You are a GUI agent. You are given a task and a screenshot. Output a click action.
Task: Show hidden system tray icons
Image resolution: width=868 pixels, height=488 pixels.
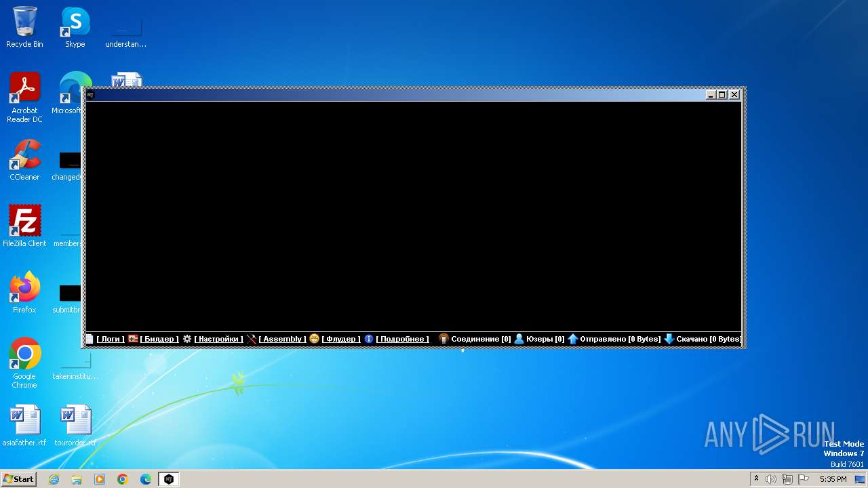click(757, 479)
